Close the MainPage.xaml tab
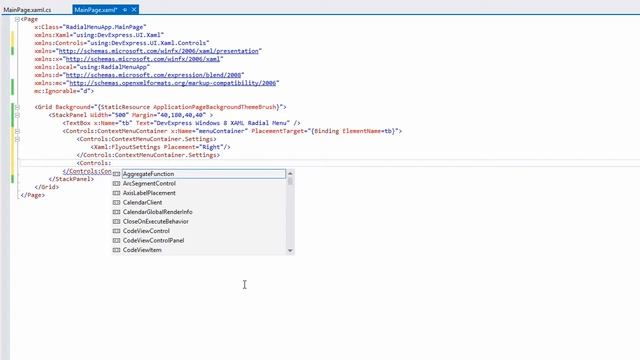This screenshot has width=640, height=360. click(134, 9)
